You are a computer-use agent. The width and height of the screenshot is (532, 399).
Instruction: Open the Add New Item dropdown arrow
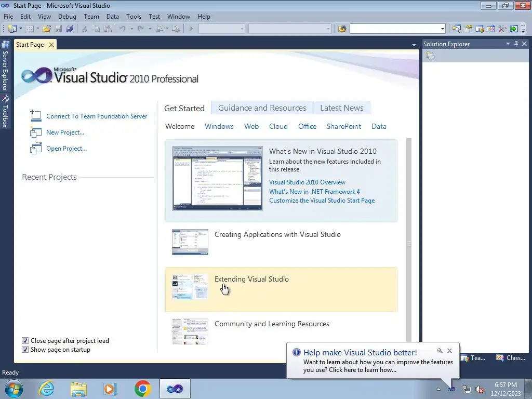tap(37, 29)
